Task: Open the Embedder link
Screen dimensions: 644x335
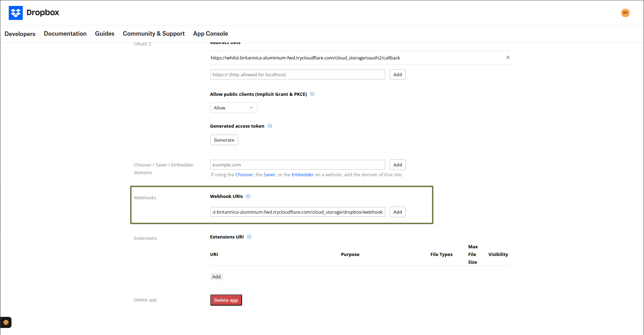Action: (x=303, y=174)
